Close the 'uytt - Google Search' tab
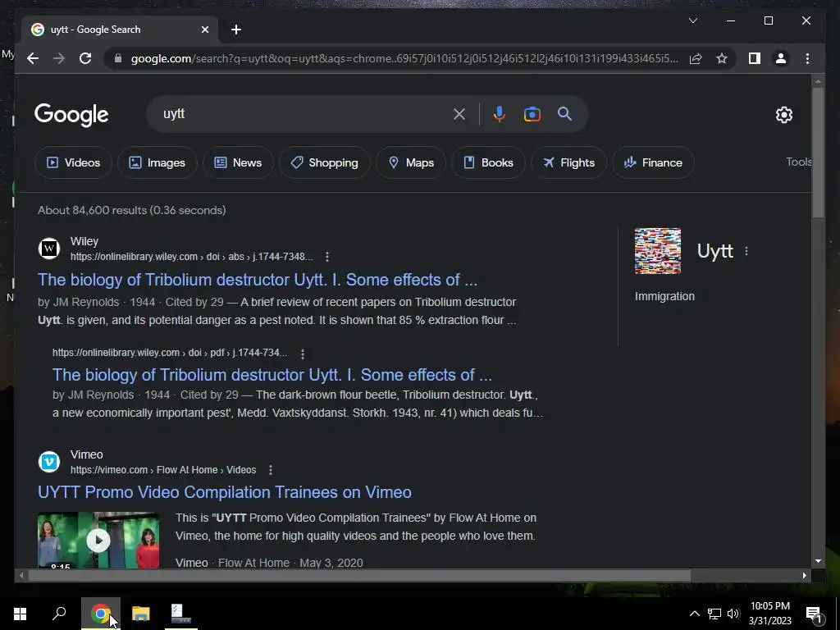This screenshot has height=630, width=840. (204, 30)
